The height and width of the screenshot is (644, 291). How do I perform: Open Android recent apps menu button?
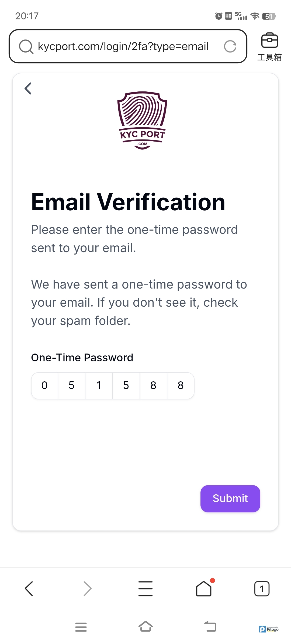pos(81,627)
